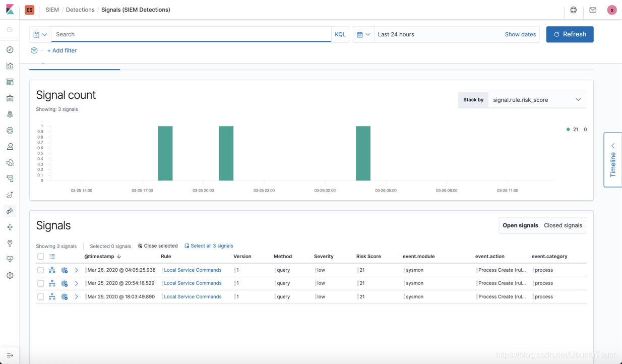Check the Mar 25 20:54:16.529 signal row
Image resolution: width=622 pixels, height=364 pixels.
[x=40, y=283]
